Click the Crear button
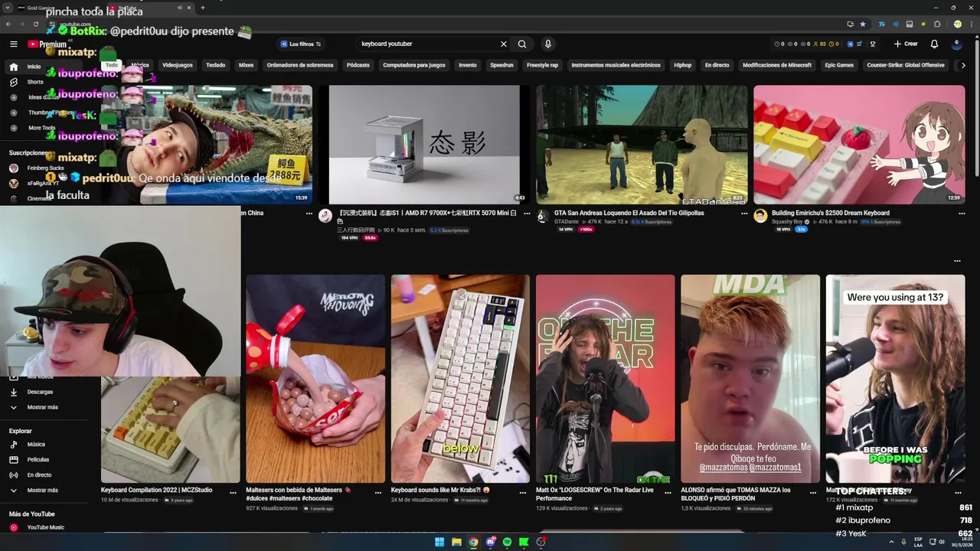This screenshot has height=551, width=980. (x=906, y=44)
